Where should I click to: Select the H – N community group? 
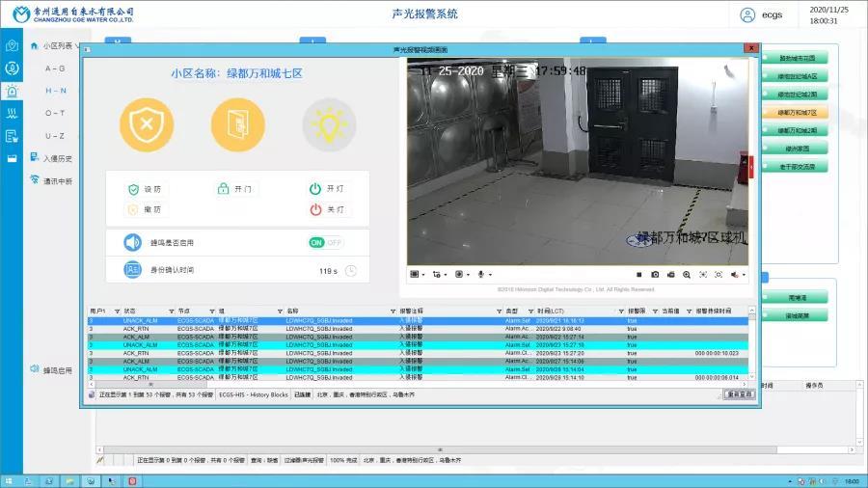pos(55,90)
